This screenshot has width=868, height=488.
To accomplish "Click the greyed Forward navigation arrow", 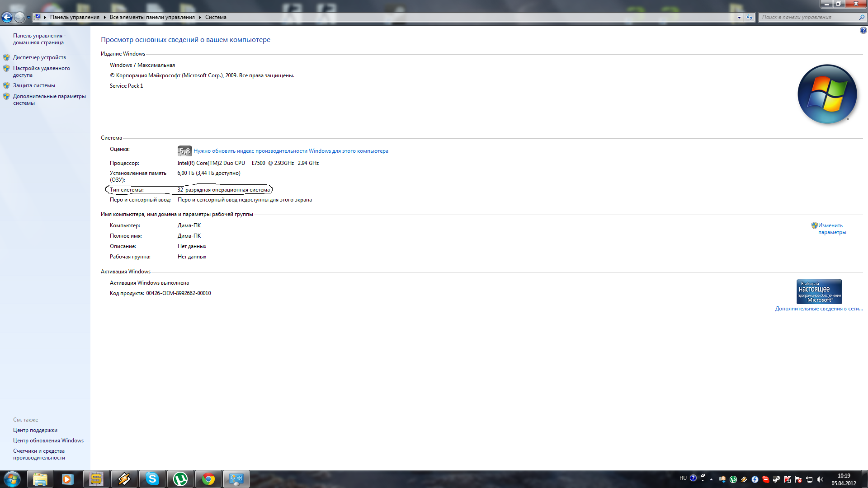I will click(x=19, y=17).
